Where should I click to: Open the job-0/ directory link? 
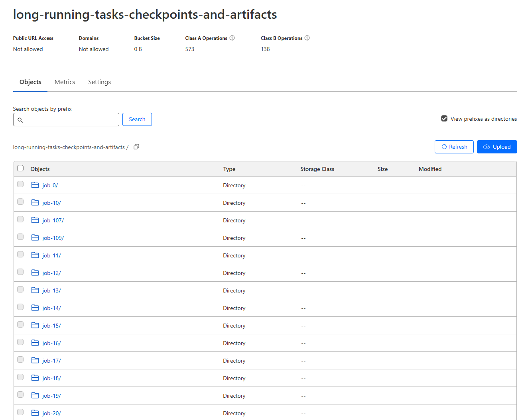tap(50, 185)
